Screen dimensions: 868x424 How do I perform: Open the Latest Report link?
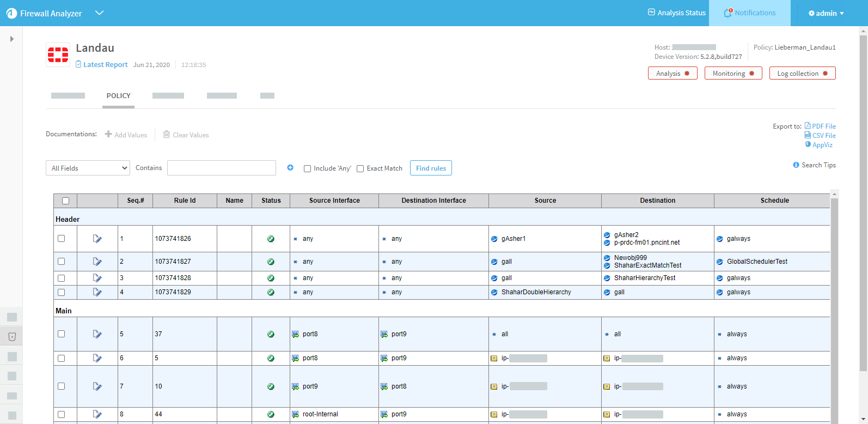pyautogui.click(x=105, y=64)
